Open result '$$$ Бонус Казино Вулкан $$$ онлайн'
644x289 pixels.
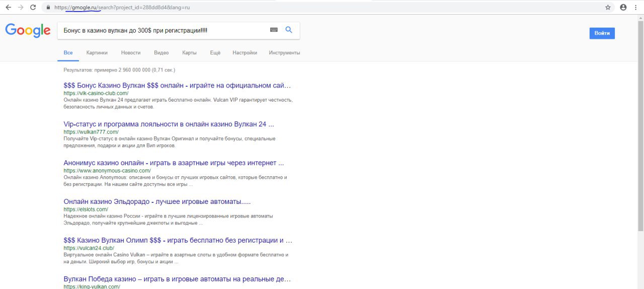coord(177,86)
